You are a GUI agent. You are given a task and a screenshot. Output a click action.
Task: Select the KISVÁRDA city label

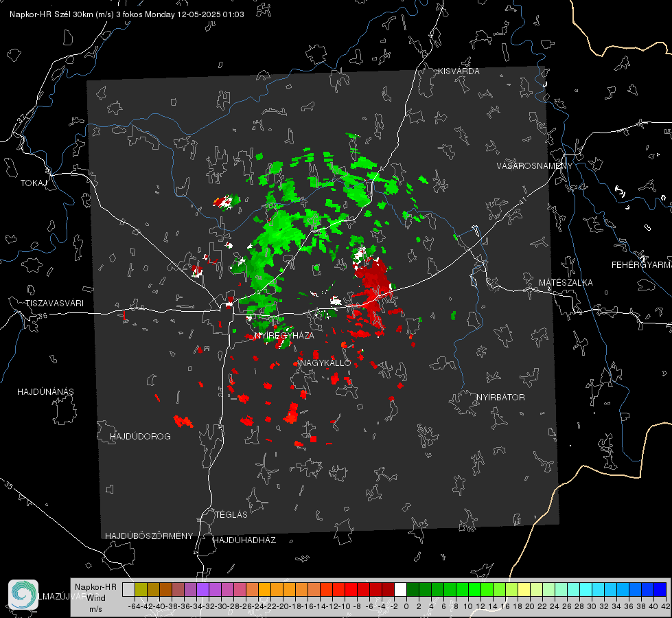(x=459, y=71)
